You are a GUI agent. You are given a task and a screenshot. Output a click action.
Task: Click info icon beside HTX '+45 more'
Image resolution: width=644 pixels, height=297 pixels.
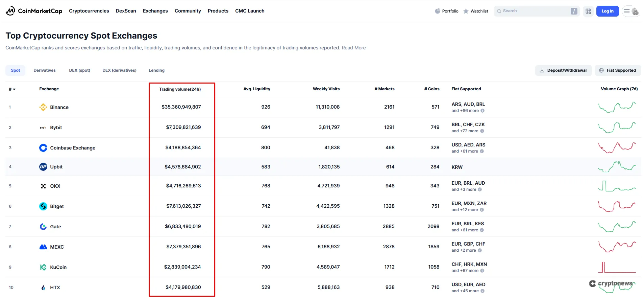(482, 291)
